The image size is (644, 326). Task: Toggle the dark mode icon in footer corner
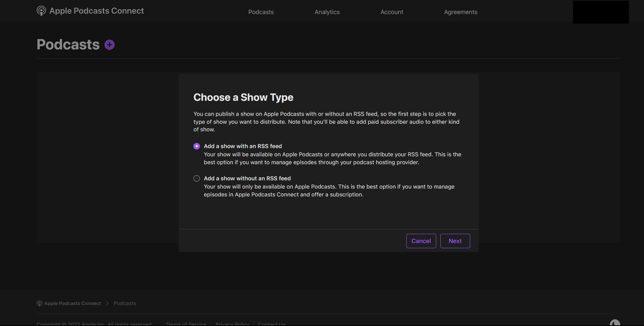pos(615,323)
